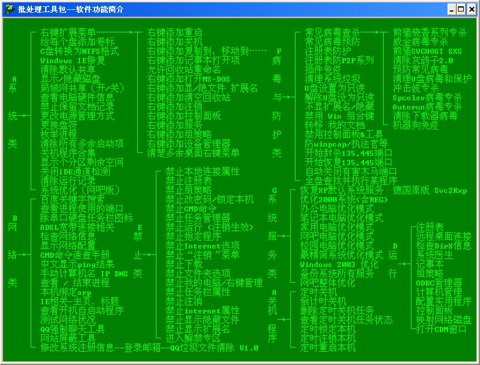
Task: Click the text '清除默认共享'
Action: pyautogui.click(x=68, y=70)
